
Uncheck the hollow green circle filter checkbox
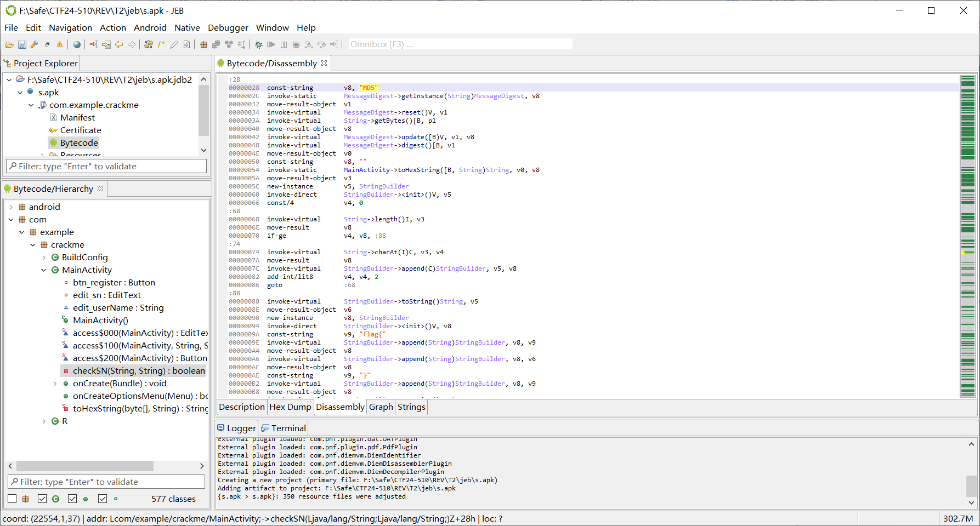tap(103, 499)
